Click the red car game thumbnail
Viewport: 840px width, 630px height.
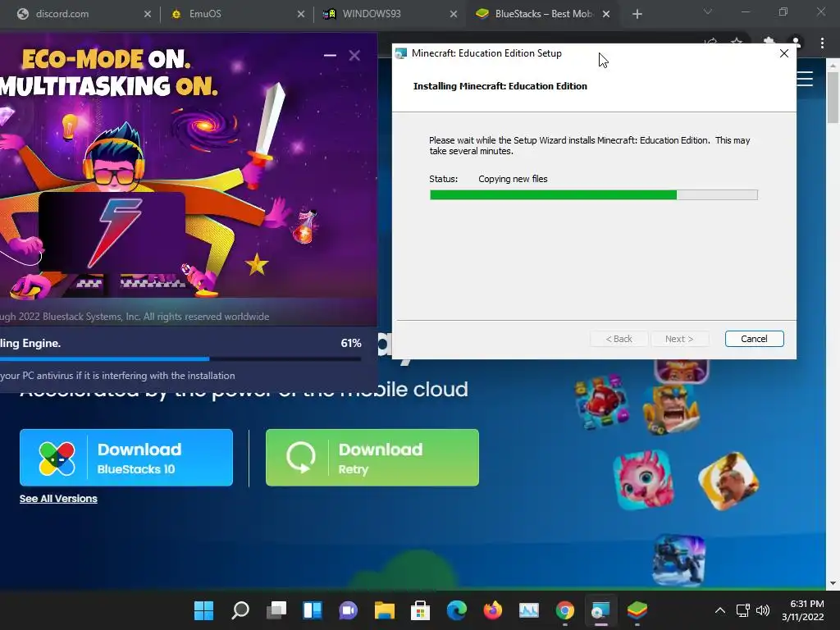602,401
